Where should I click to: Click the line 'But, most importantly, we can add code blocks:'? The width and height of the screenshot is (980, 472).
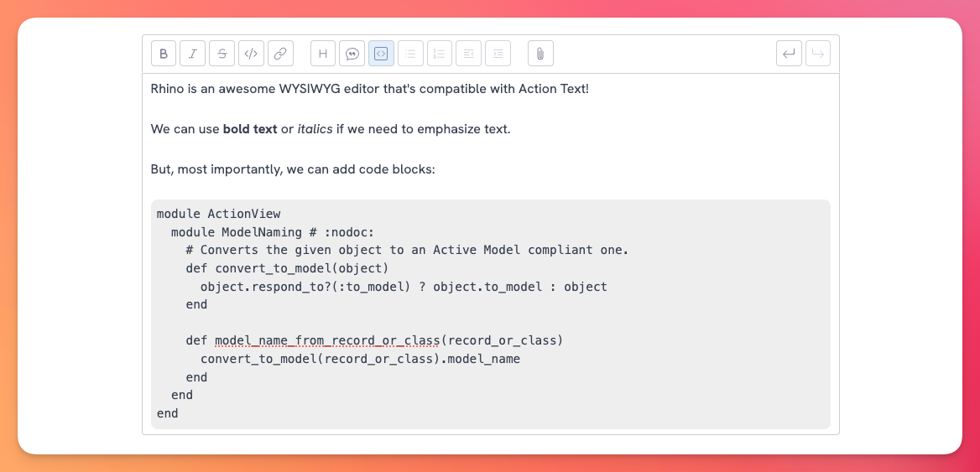click(x=293, y=169)
